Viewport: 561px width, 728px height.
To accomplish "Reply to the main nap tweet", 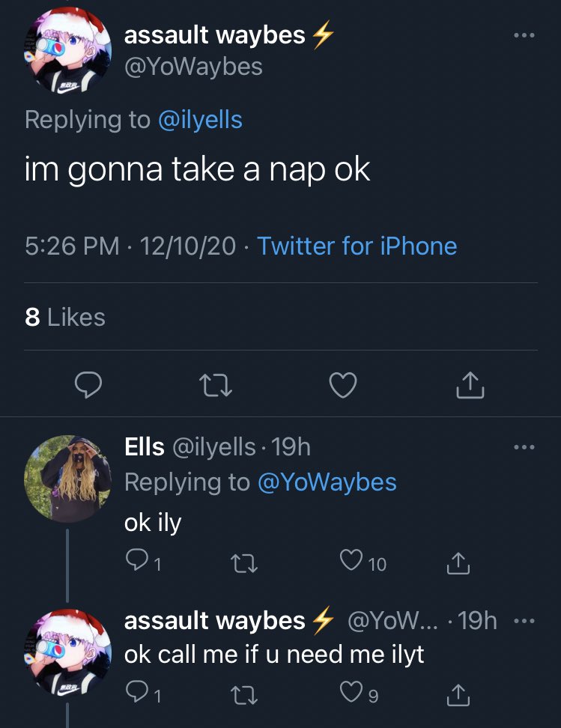I will [x=90, y=385].
